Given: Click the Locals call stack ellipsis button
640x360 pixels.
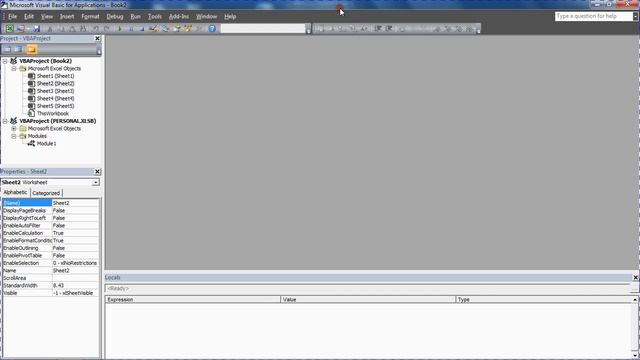Looking at the screenshot, I should 634,289.
